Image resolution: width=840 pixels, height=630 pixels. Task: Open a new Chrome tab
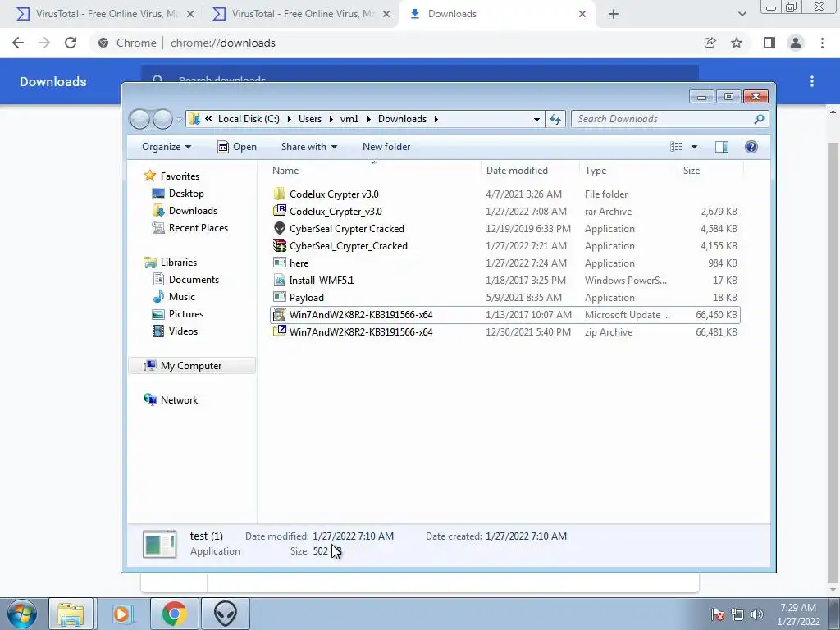614,14
